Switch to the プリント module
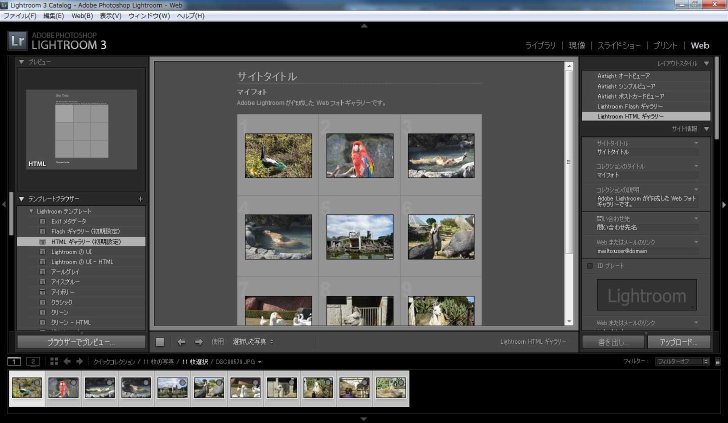This screenshot has height=423, width=728. [665, 46]
